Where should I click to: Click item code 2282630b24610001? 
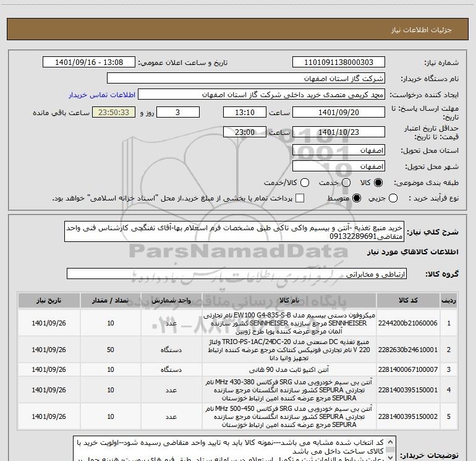pos(408,350)
